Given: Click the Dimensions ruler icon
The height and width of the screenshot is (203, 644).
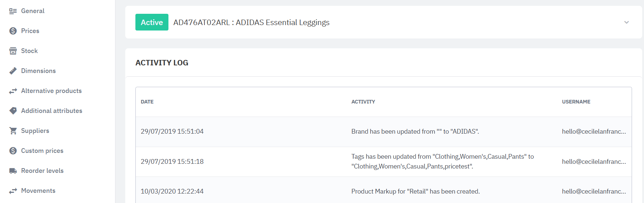Looking at the screenshot, I should (x=13, y=71).
